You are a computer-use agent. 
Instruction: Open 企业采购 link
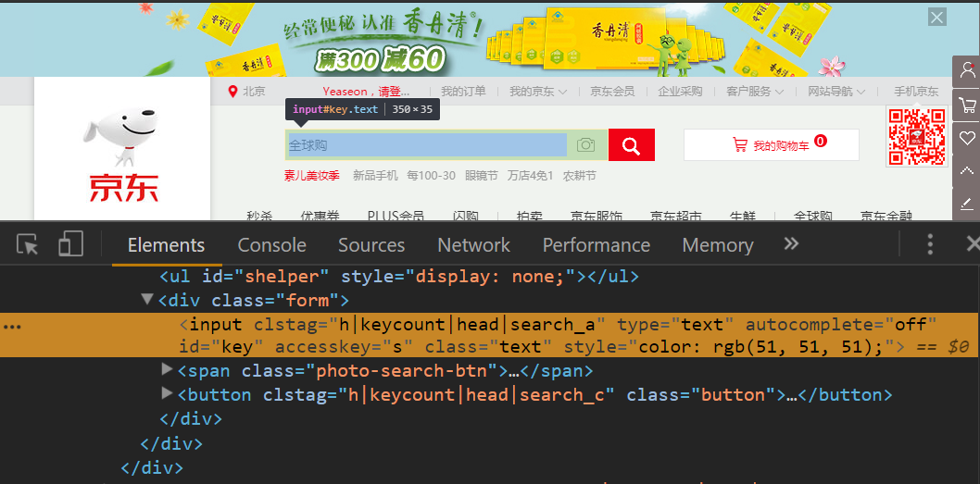(x=680, y=92)
